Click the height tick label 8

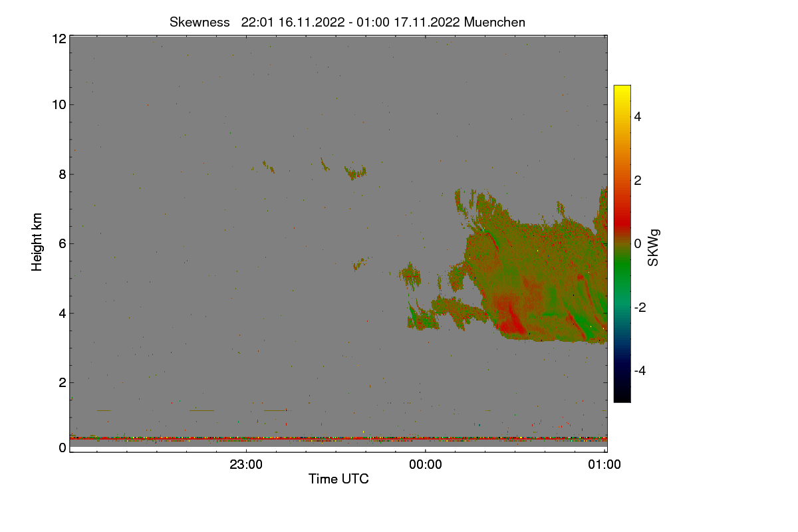(x=63, y=174)
